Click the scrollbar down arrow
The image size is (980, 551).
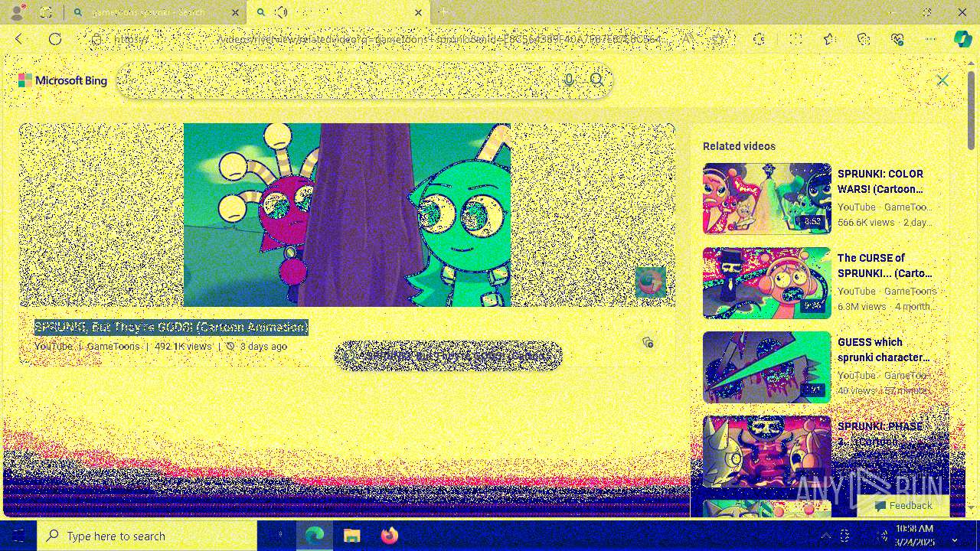[971, 508]
